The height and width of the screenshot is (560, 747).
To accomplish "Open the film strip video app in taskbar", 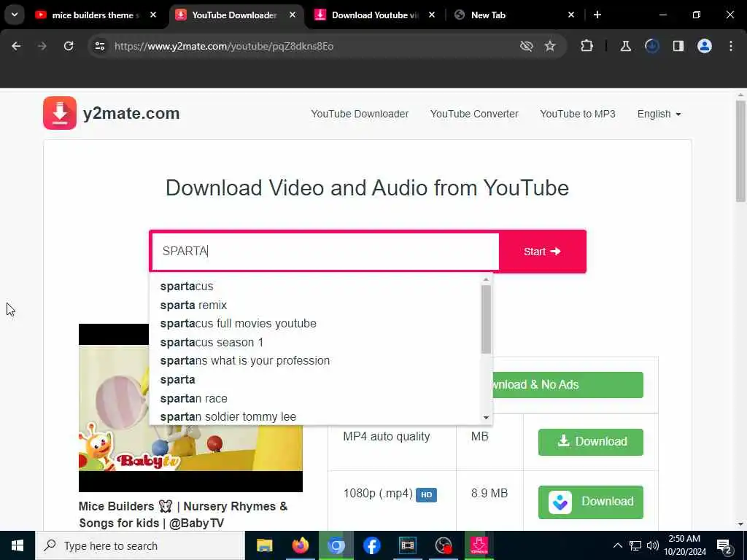I will point(407,545).
